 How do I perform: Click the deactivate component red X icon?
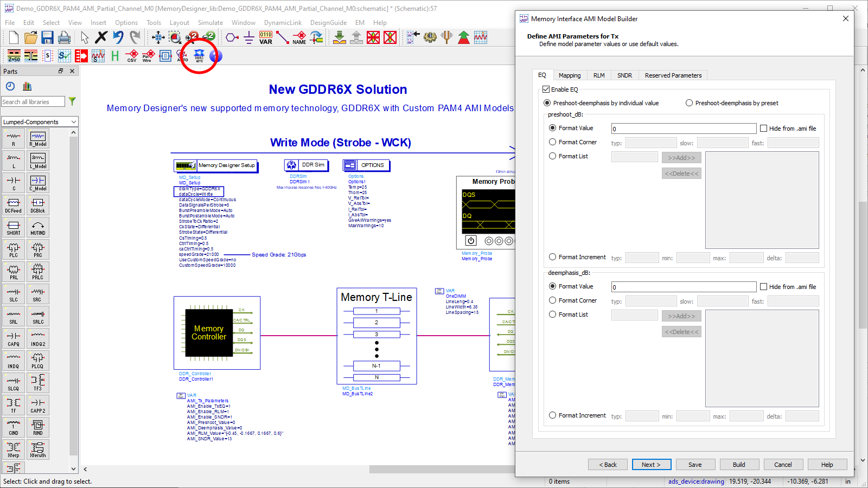[373, 37]
